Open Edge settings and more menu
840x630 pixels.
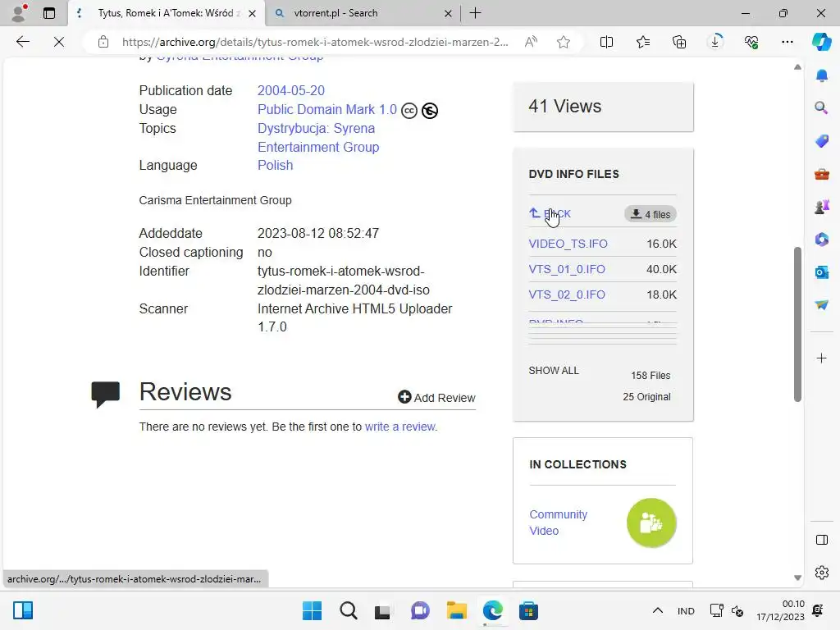click(x=787, y=42)
